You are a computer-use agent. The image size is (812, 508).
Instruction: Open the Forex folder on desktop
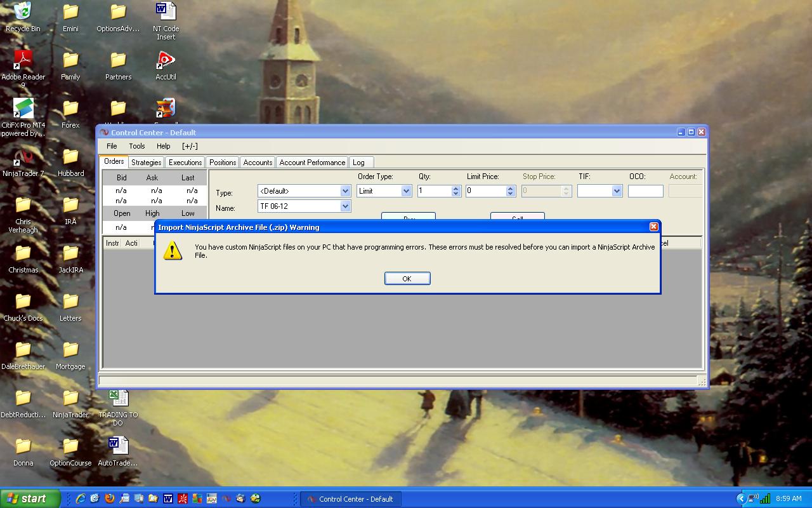pyautogui.click(x=70, y=114)
